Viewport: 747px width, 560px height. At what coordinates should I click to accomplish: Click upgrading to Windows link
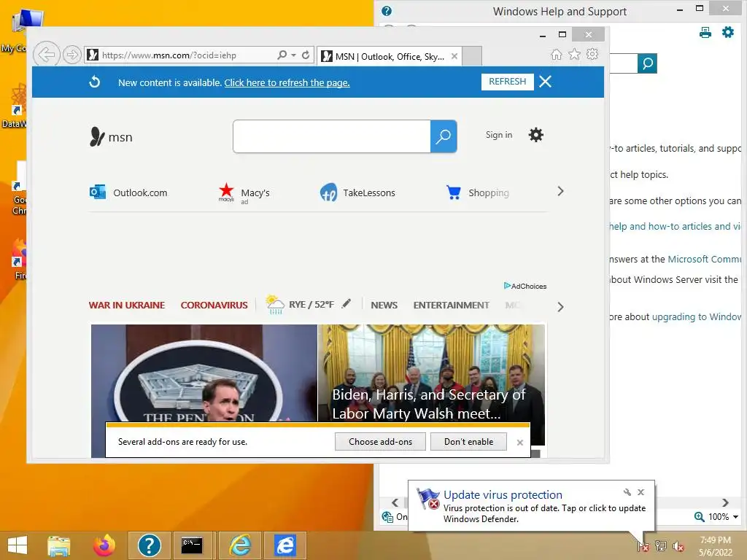[x=697, y=316]
